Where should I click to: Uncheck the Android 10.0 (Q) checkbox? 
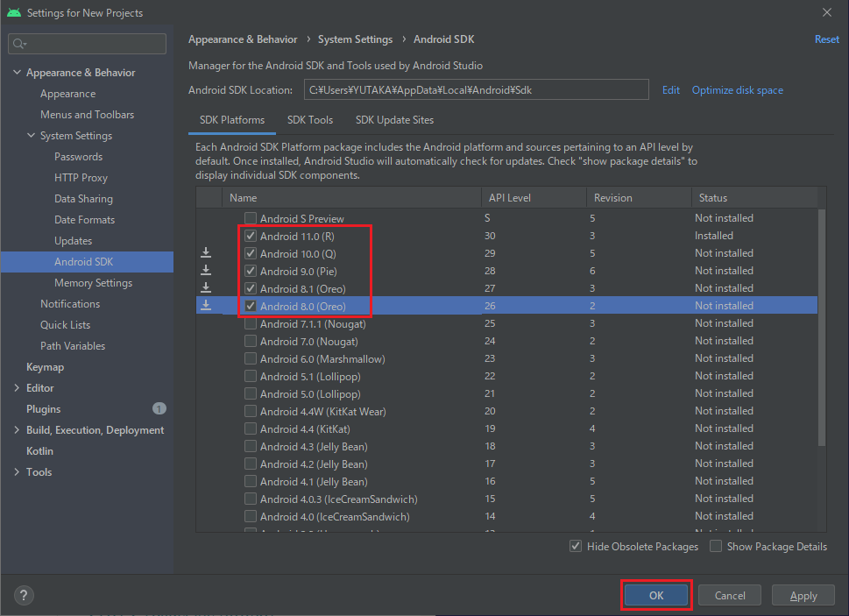coord(251,253)
